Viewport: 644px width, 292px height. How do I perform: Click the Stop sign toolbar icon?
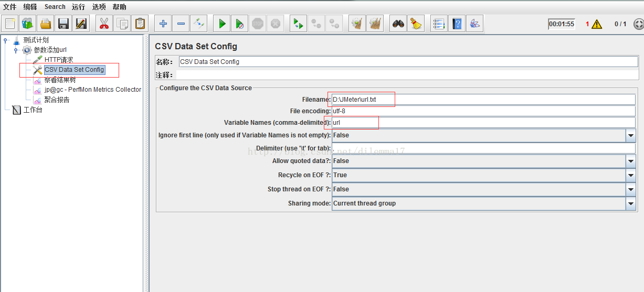(x=258, y=24)
